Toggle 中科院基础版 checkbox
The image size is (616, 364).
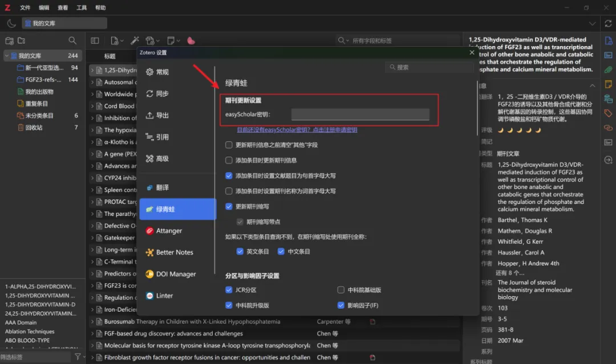pyautogui.click(x=341, y=290)
